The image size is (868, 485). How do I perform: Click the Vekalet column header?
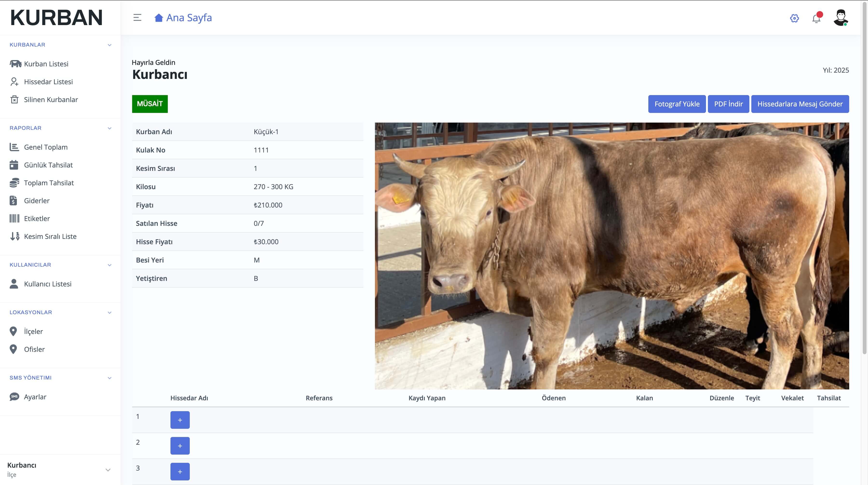792,398
